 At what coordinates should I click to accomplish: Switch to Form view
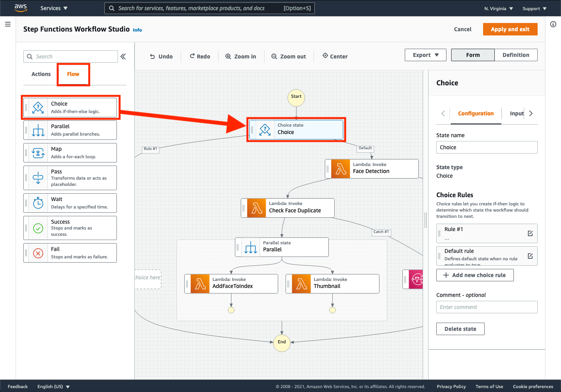[473, 55]
